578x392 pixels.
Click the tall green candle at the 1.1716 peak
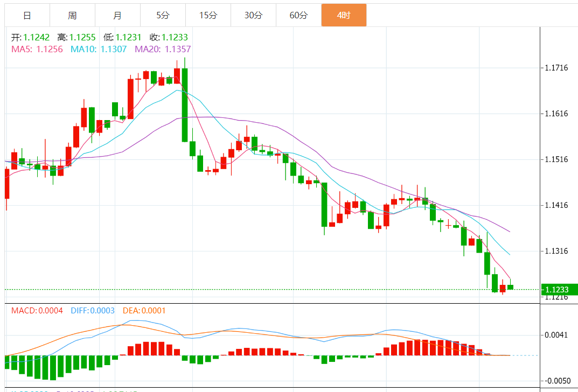pyautogui.click(x=185, y=105)
